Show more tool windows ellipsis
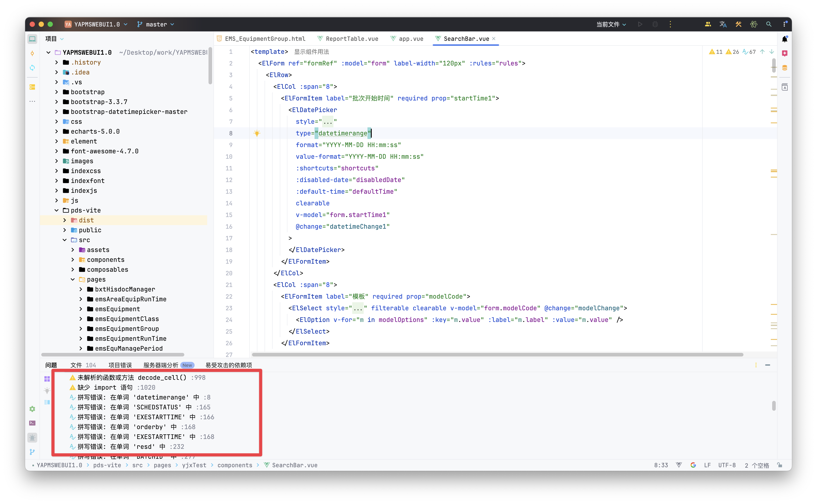Viewport: 817px width, 504px height. click(32, 101)
